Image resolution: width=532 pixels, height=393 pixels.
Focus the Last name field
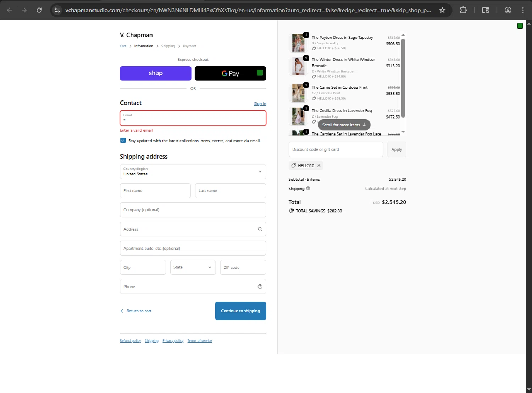[x=231, y=191]
